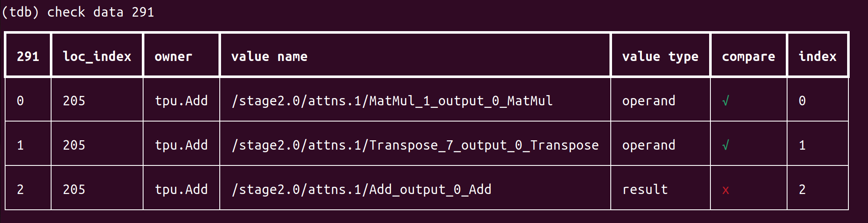Click loc_index 205 in the last row
This screenshot has width=868, height=223.
74,190
